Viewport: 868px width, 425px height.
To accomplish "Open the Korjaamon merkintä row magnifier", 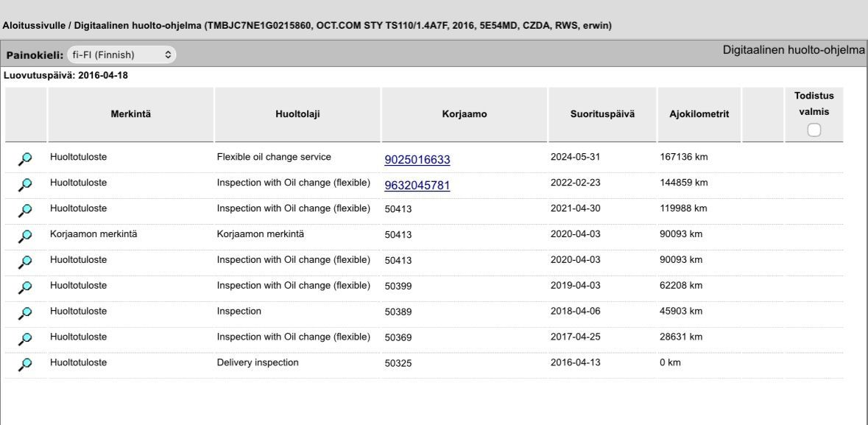I will [x=25, y=236].
